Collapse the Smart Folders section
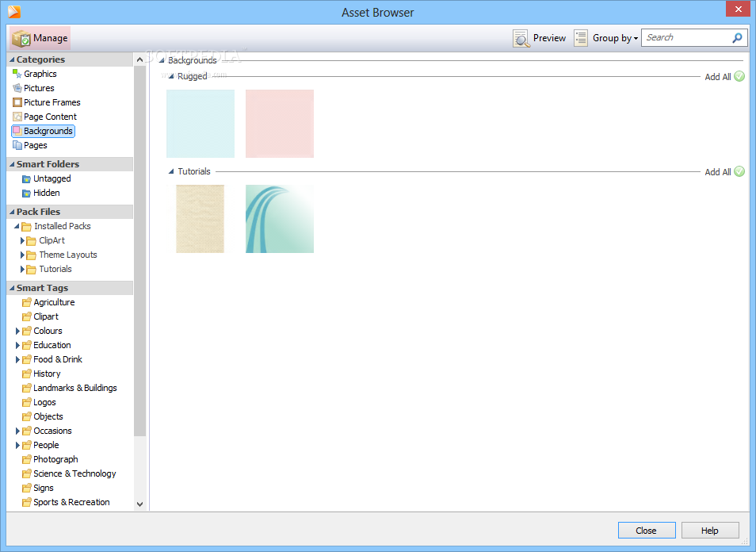The width and height of the screenshot is (756, 552). pyautogui.click(x=12, y=164)
